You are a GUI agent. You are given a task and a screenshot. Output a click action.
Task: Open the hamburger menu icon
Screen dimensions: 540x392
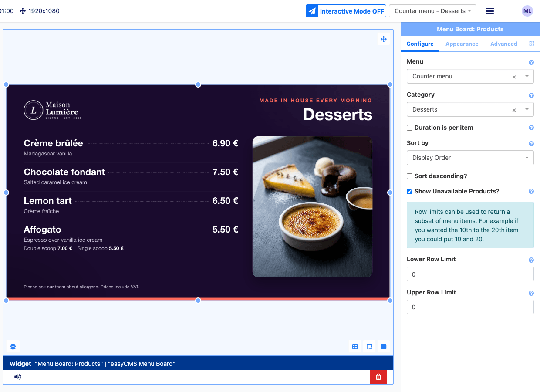[x=490, y=11]
